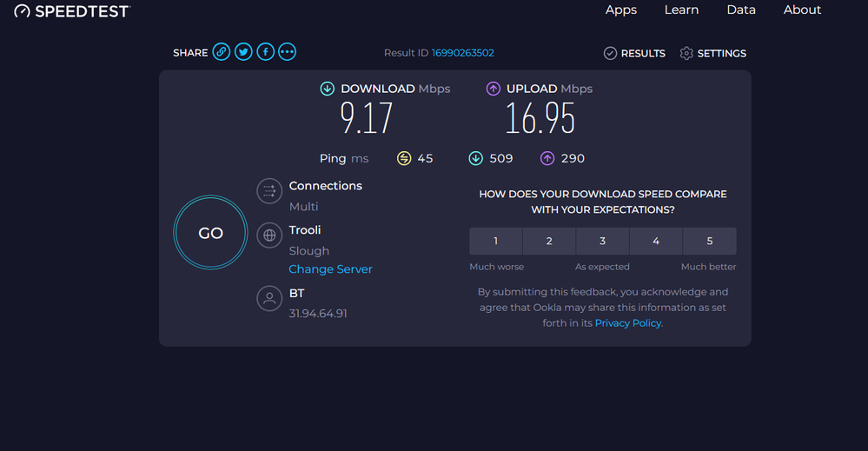Click the Trooli server globe icon
The height and width of the screenshot is (451, 868).
point(269,235)
